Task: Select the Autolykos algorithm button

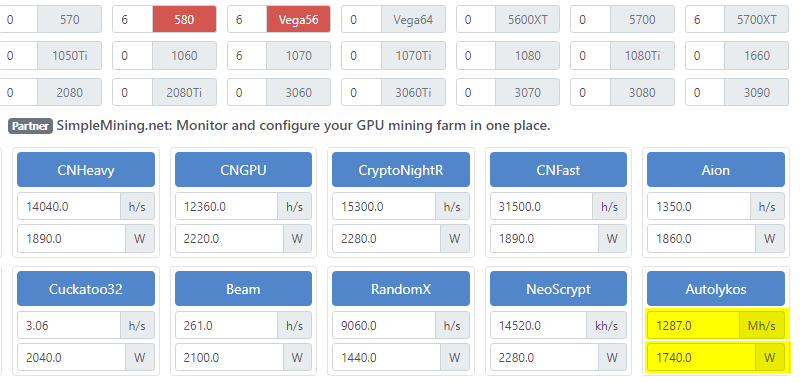Action: (716, 289)
